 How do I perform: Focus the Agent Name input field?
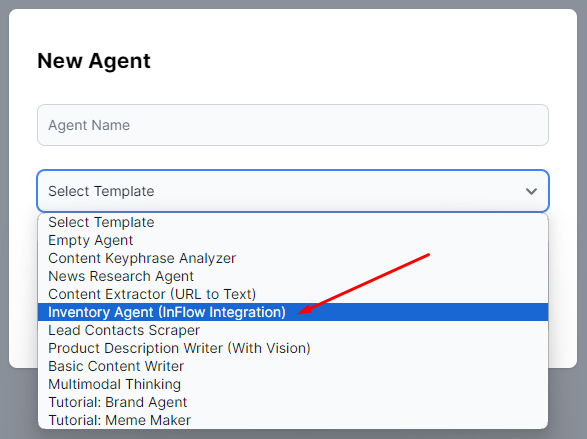[x=293, y=125]
